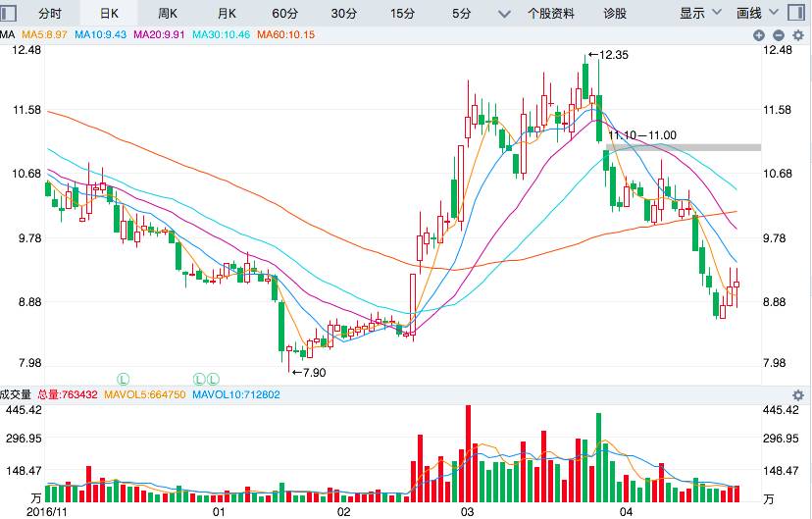This screenshot has height=519, width=812.
Task: Open volume panel settings gear
Action: [797, 394]
